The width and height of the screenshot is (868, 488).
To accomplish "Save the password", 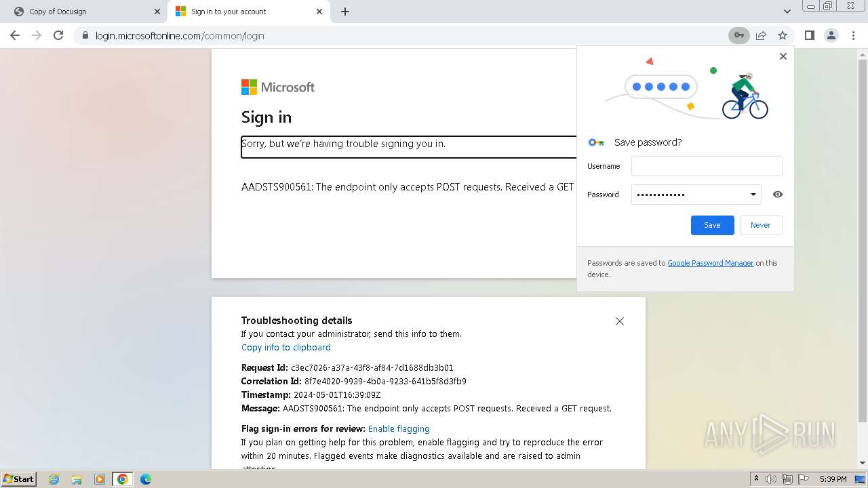I will click(712, 225).
